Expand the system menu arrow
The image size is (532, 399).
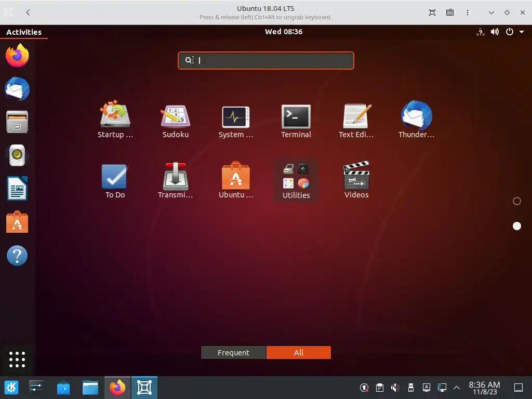(x=522, y=32)
